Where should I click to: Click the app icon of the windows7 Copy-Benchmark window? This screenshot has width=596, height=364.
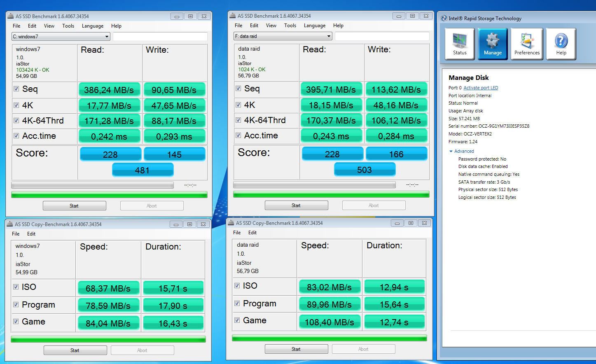(x=10, y=224)
